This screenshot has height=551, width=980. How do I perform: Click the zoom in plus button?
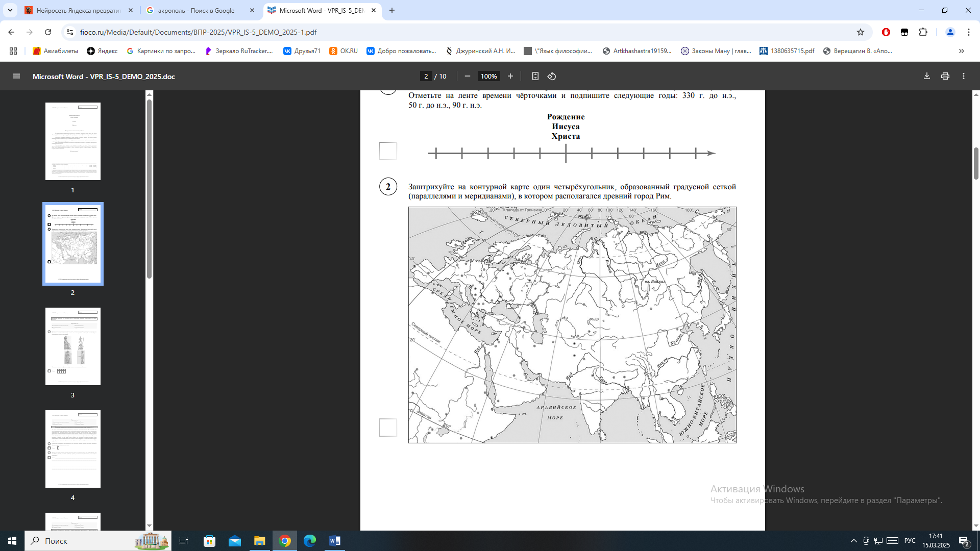[510, 76]
